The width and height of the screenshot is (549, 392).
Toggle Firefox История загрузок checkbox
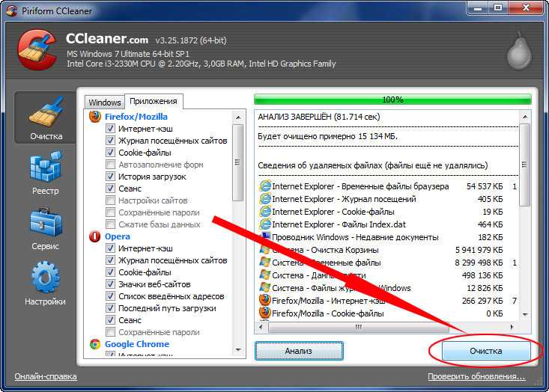pyautogui.click(x=110, y=177)
